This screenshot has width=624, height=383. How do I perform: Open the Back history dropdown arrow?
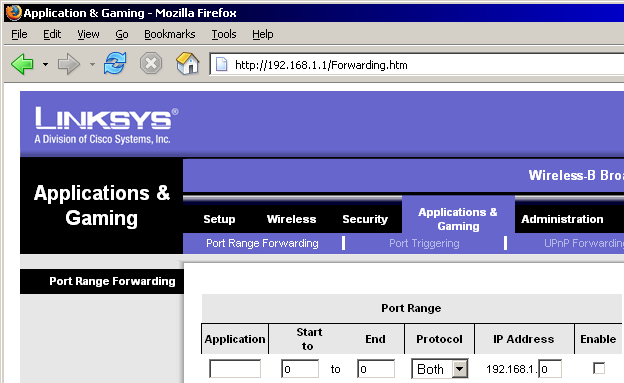click(x=45, y=64)
